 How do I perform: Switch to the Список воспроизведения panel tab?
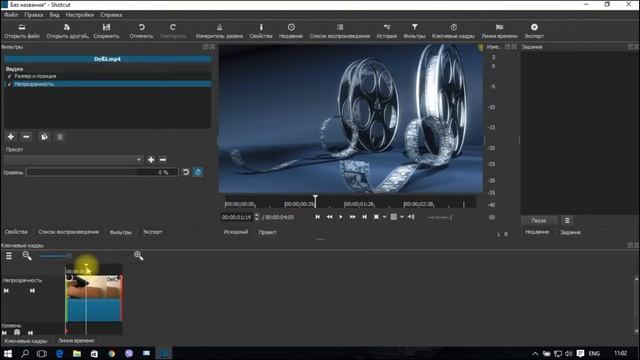69,232
